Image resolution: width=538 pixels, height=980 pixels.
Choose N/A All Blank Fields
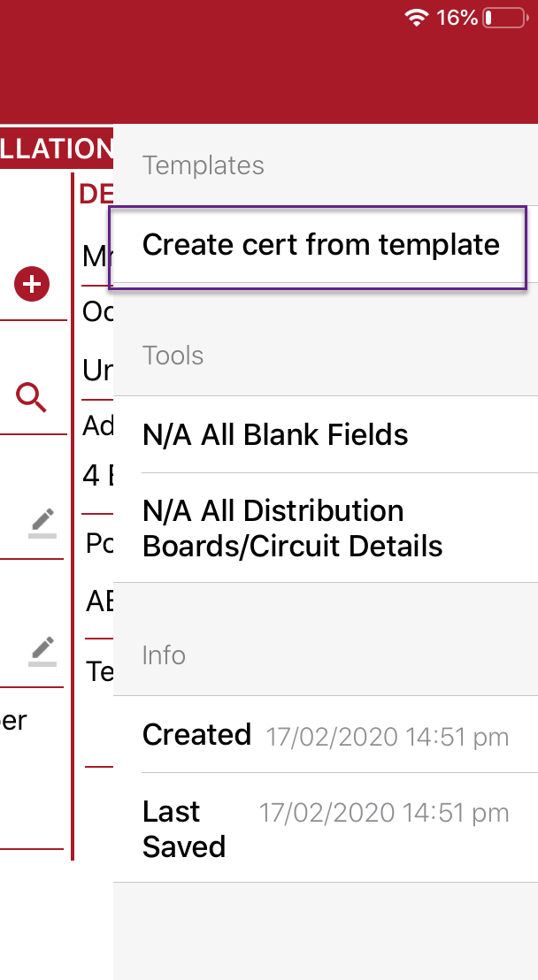275,435
